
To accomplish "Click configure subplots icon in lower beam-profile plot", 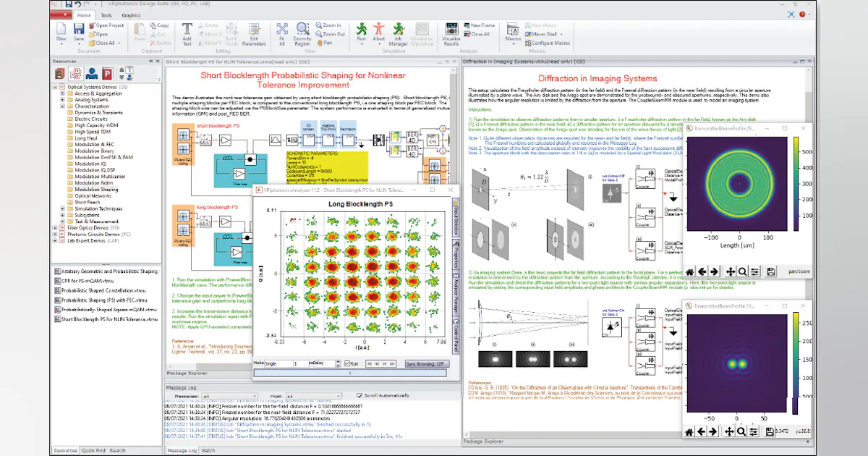I will [x=754, y=431].
